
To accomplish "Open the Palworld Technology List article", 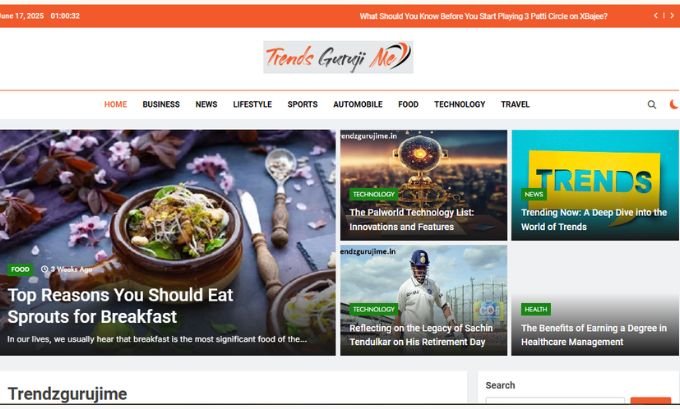I will (x=411, y=219).
